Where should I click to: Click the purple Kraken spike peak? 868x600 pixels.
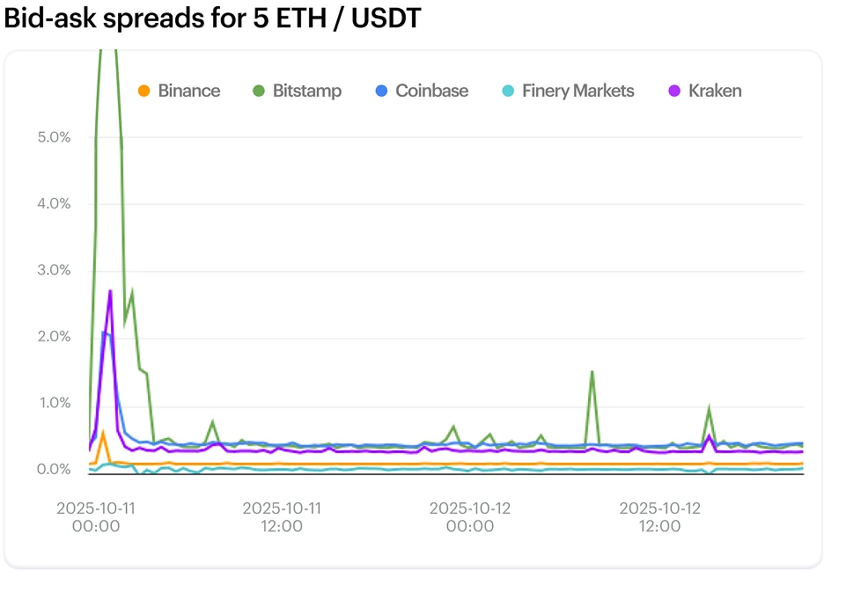(110, 290)
